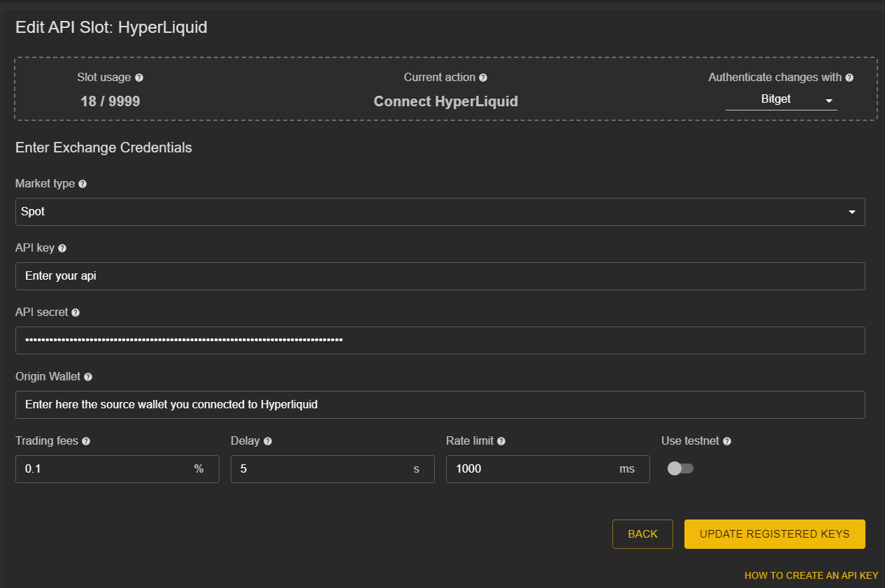Click the Rate limit milliseconds field
Viewport: 885px width, 588px height.
tap(548, 469)
